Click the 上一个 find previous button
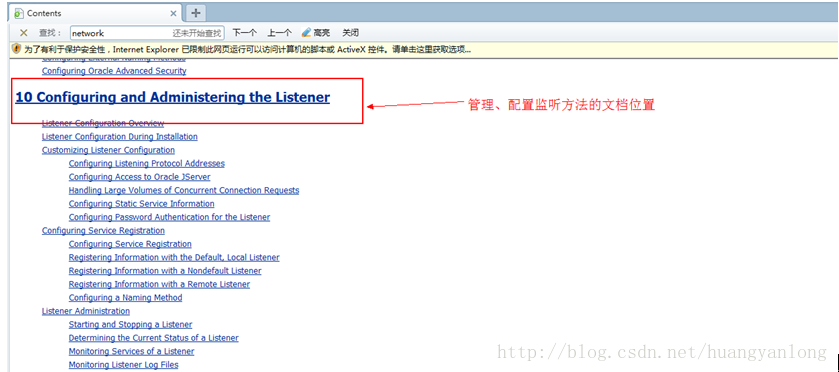The width and height of the screenshot is (839, 372). (x=279, y=33)
